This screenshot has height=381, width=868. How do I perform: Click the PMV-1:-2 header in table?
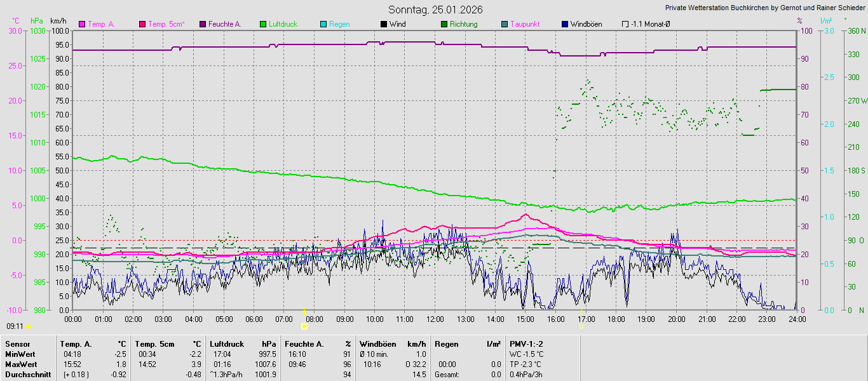click(526, 344)
